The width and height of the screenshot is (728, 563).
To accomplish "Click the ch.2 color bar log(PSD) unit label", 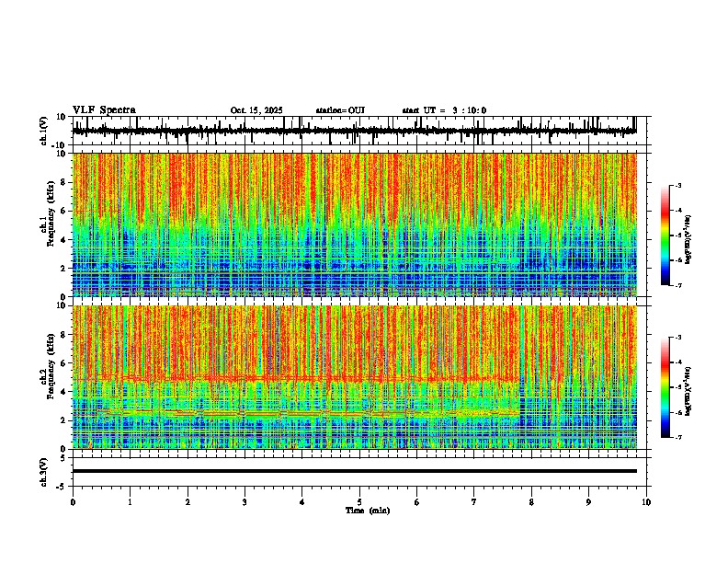I will click(x=688, y=391).
